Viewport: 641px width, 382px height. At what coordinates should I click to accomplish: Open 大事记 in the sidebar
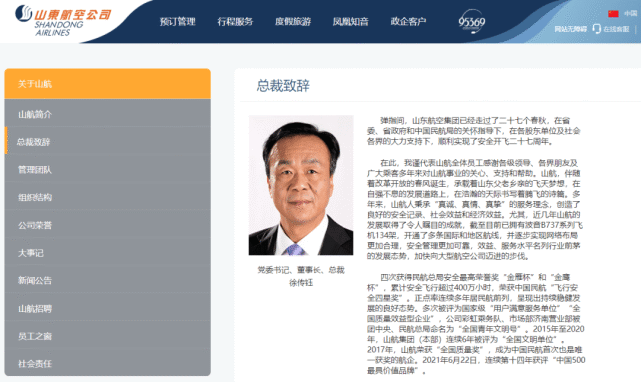(x=108, y=253)
